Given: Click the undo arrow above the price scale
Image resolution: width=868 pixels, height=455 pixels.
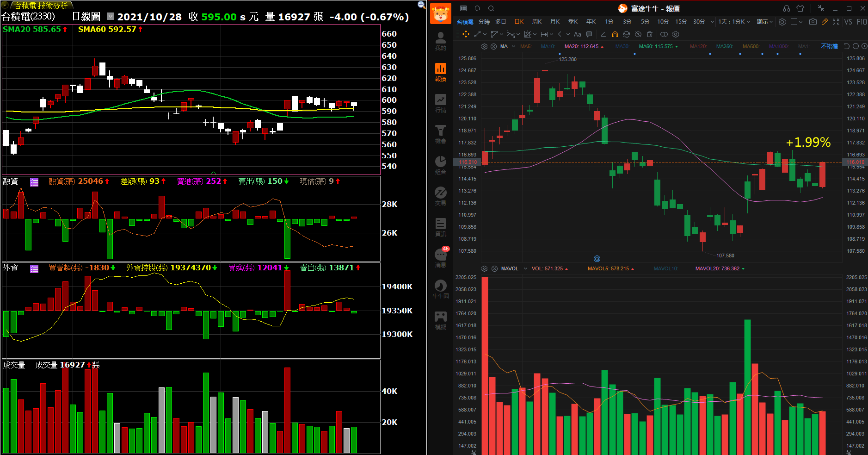Looking at the screenshot, I should 847,46.
